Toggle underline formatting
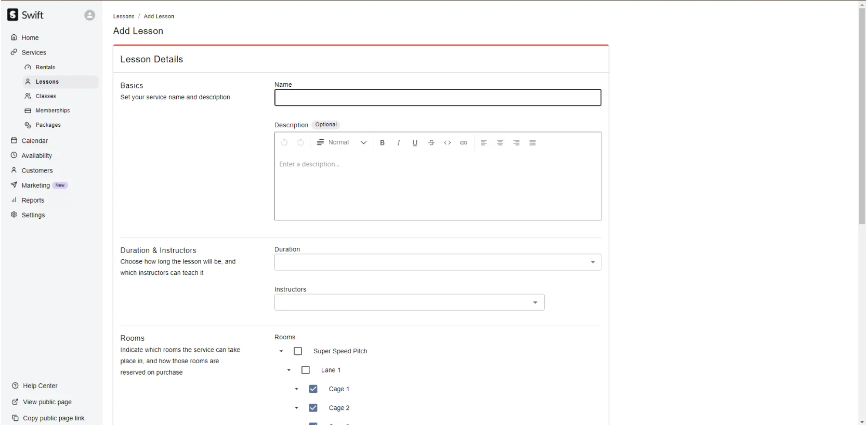The width and height of the screenshot is (868, 425). point(415,143)
